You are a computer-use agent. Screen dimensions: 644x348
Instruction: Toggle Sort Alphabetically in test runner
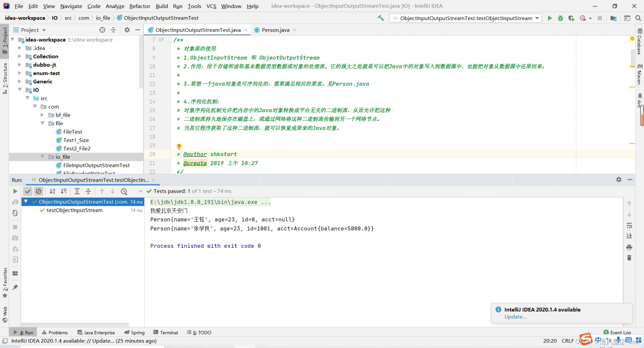[52, 191]
